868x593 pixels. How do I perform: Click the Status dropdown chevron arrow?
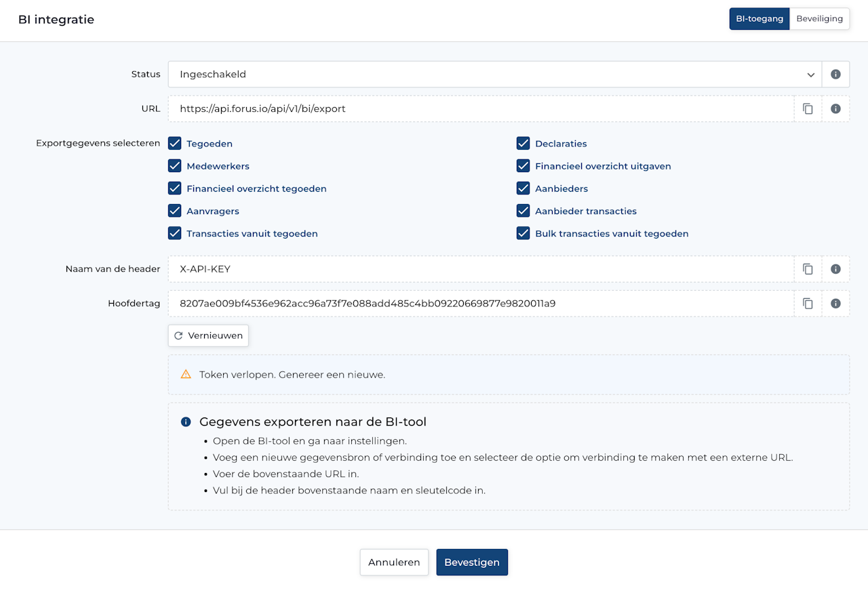(810, 75)
